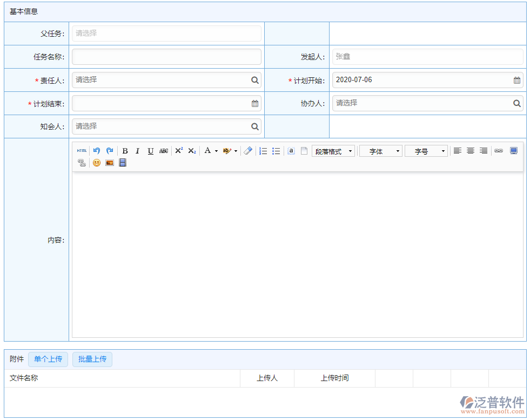Insert image into content editor
Viewport: 530px width, 420px height.
110,163
